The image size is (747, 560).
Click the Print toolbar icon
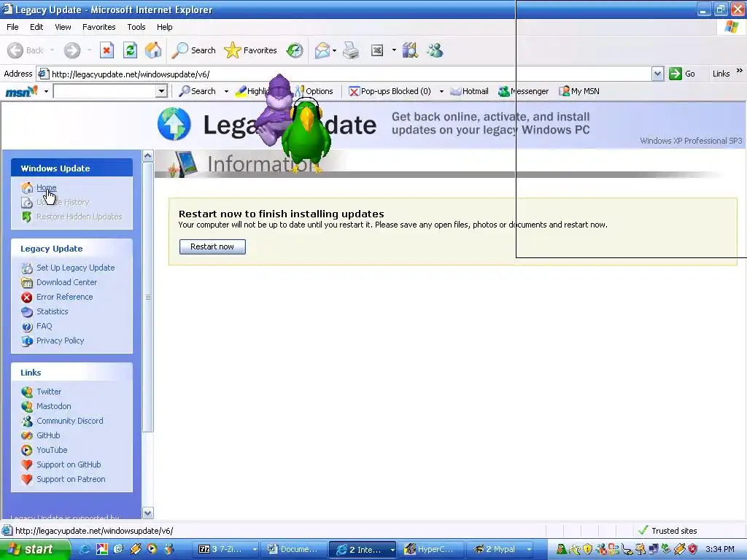(351, 50)
